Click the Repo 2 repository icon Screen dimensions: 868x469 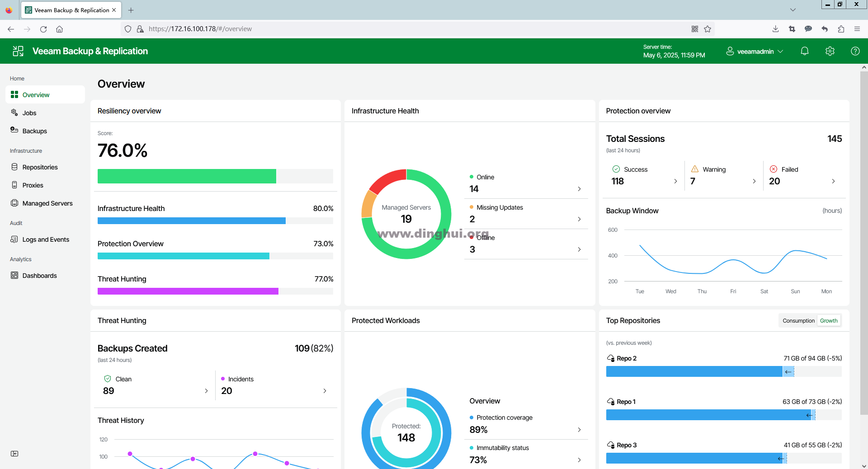tap(611, 358)
